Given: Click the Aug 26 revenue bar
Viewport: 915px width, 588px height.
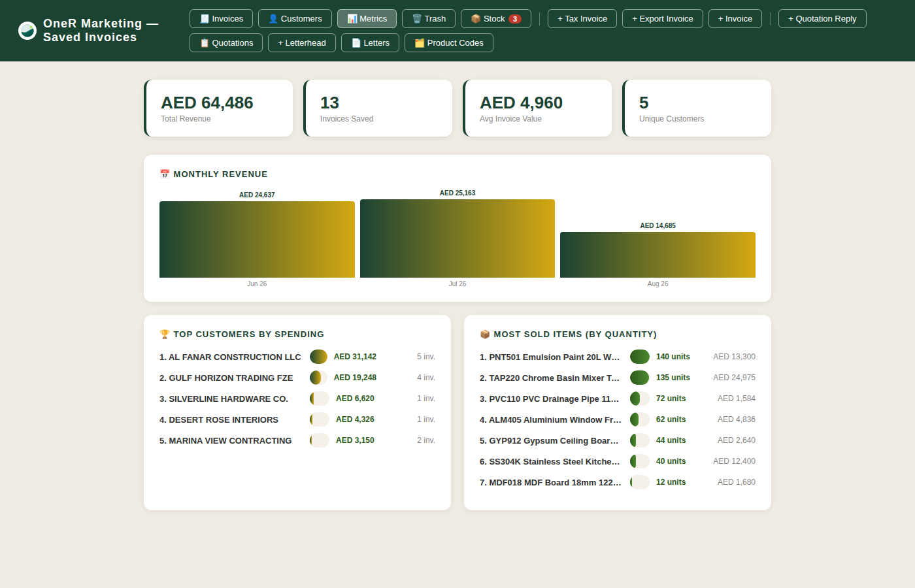Looking at the screenshot, I should pos(657,255).
